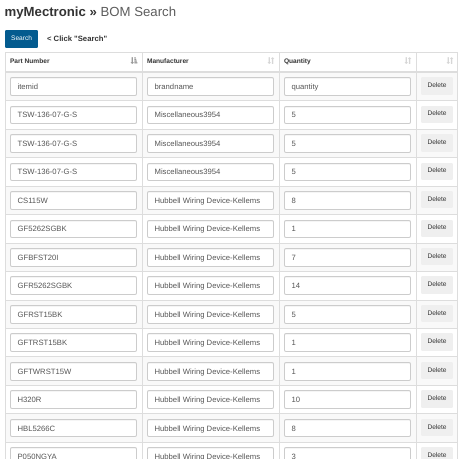Image resolution: width=462 pixels, height=459 pixels.
Task: Click the myMectronic page title
Action: tap(45, 12)
